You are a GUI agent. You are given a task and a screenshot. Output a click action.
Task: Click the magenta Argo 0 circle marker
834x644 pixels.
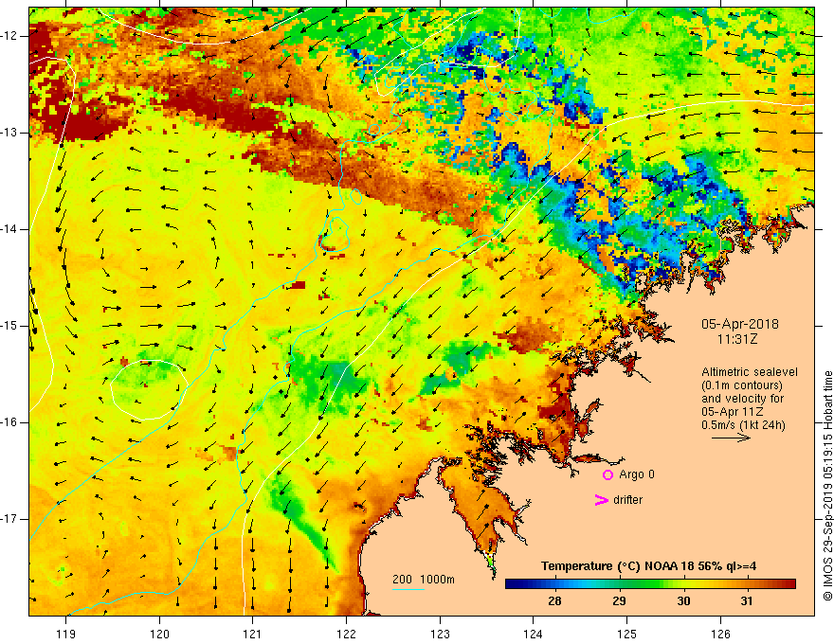[607, 475]
